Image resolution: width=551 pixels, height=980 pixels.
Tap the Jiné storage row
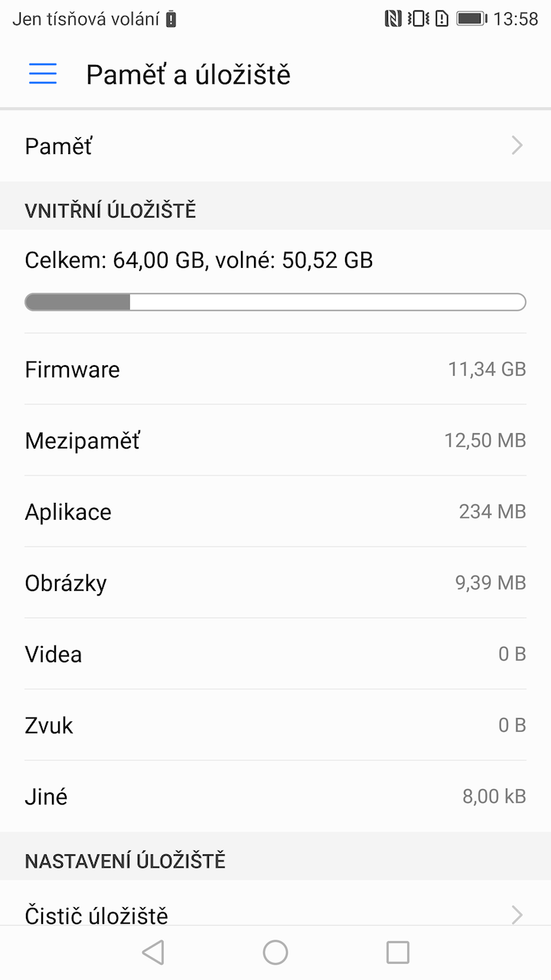(275, 796)
